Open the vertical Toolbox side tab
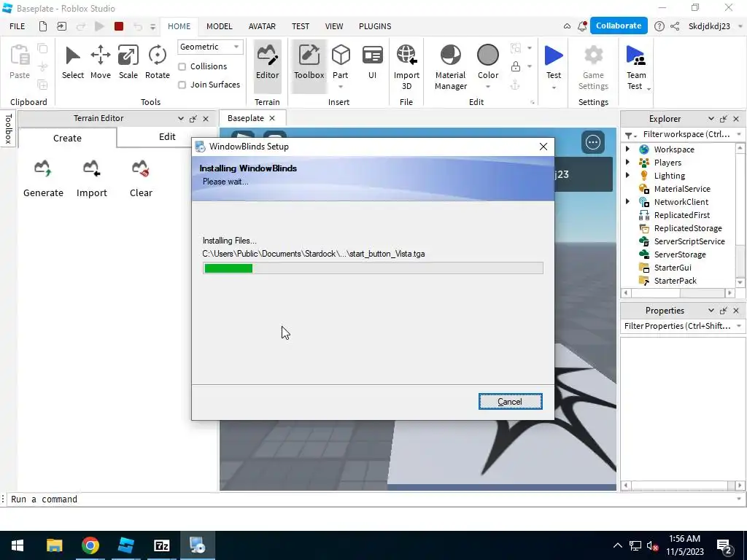Viewport: 747px width, 560px height. pos(8,128)
